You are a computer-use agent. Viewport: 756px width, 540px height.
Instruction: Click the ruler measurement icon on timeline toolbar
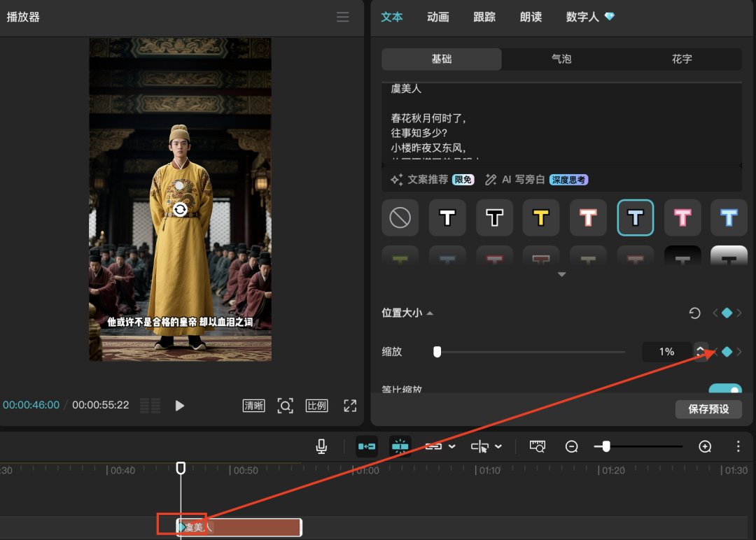tap(537, 446)
